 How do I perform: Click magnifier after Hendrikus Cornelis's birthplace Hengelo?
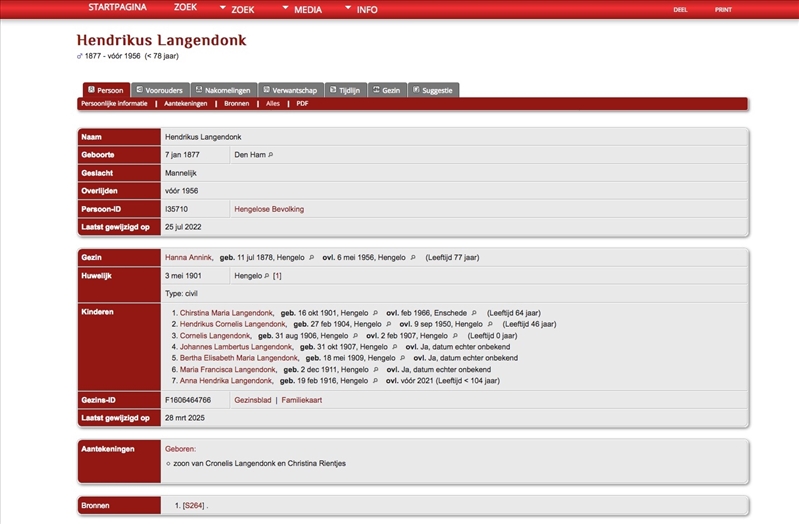(388, 324)
